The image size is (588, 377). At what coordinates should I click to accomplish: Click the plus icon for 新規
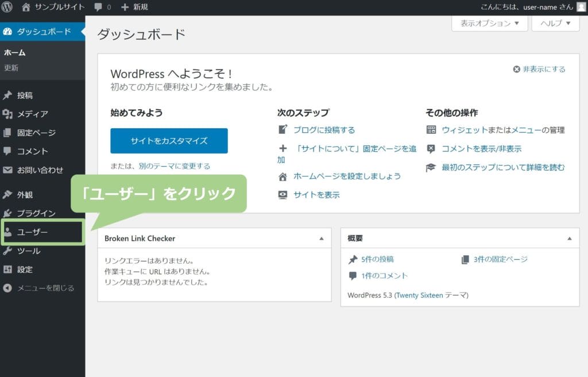pos(125,7)
